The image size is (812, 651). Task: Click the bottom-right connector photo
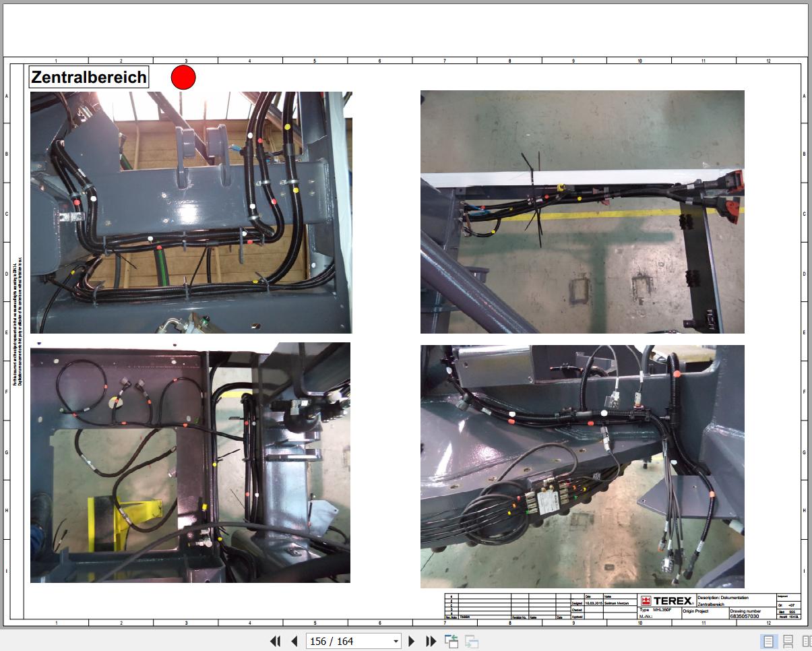pos(582,466)
